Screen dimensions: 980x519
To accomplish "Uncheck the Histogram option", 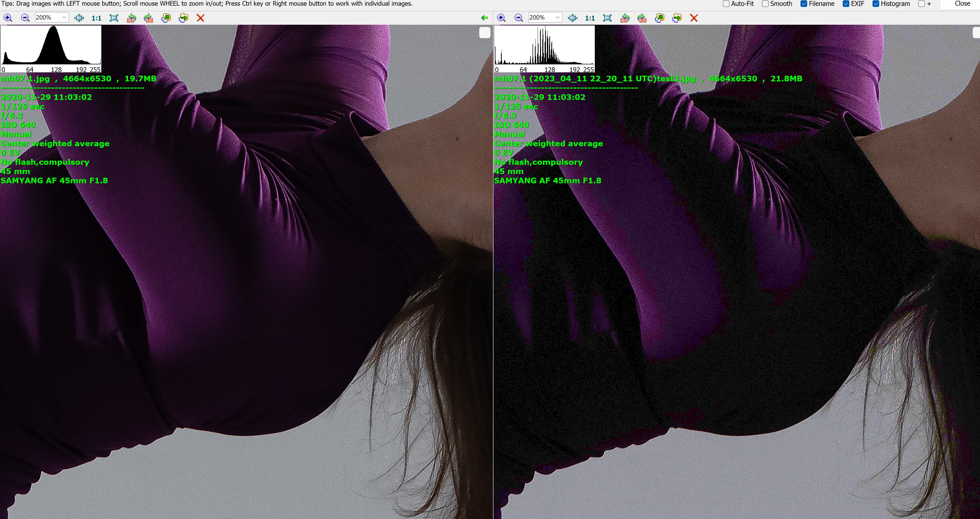I will [875, 4].
